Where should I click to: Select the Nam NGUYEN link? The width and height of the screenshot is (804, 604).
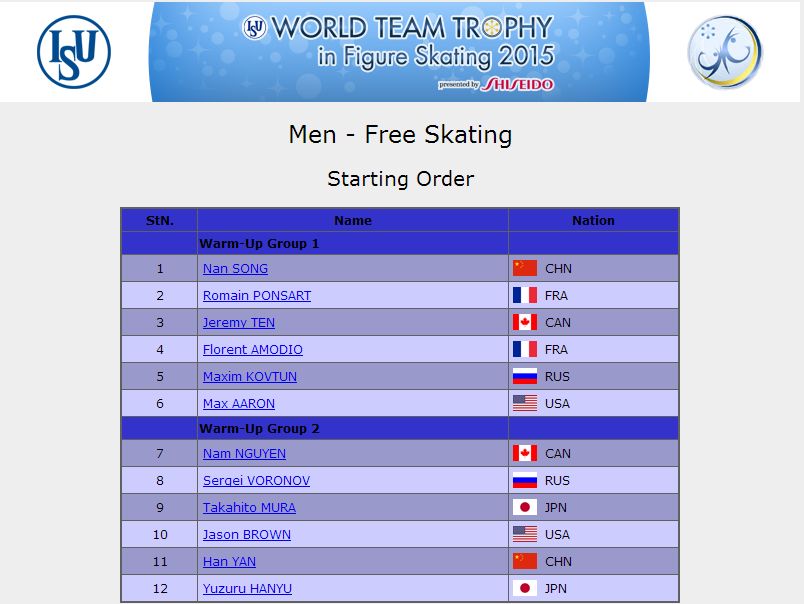[x=244, y=454]
